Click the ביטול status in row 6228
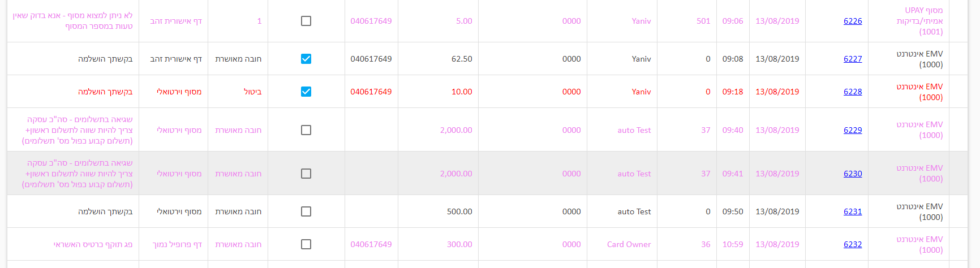This screenshot has height=268, width=980. pos(252,92)
